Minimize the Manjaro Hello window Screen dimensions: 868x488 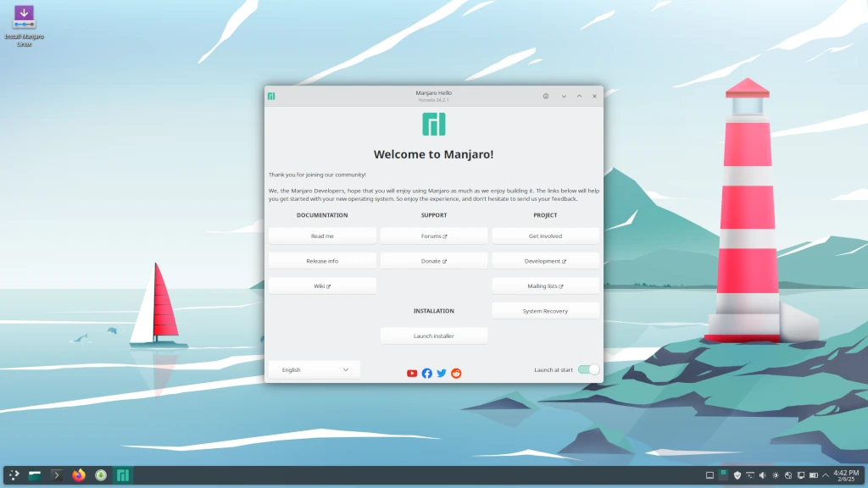tap(564, 97)
